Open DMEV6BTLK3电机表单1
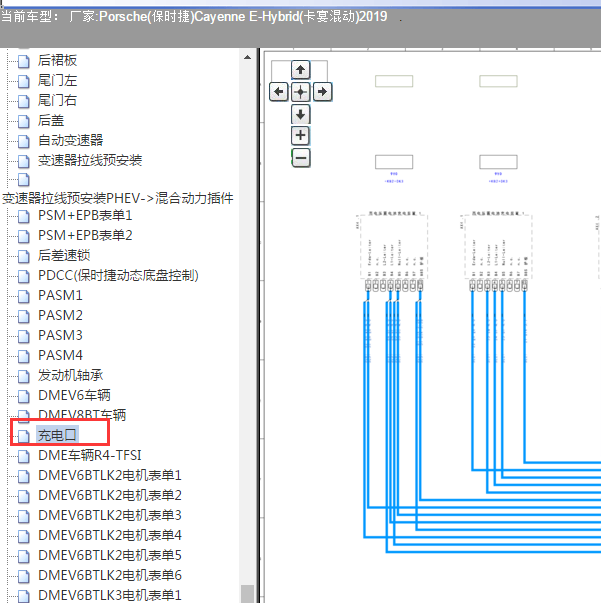The image size is (601, 603). pyautogui.click(x=110, y=595)
